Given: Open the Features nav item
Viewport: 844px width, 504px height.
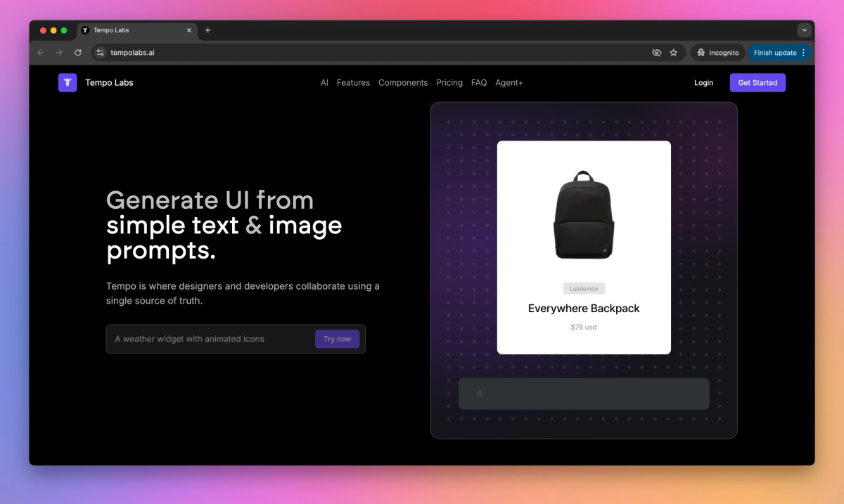Looking at the screenshot, I should click(x=353, y=83).
